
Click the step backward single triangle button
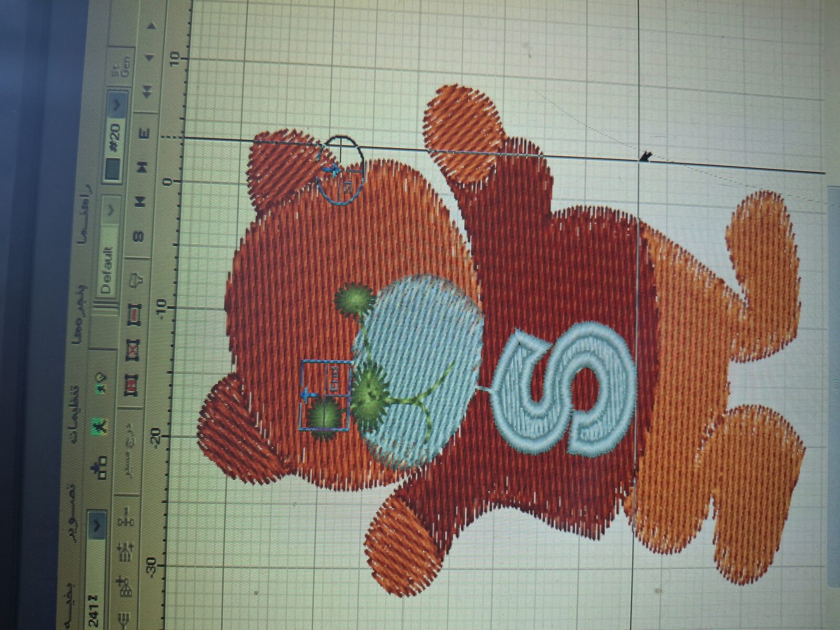150,57
